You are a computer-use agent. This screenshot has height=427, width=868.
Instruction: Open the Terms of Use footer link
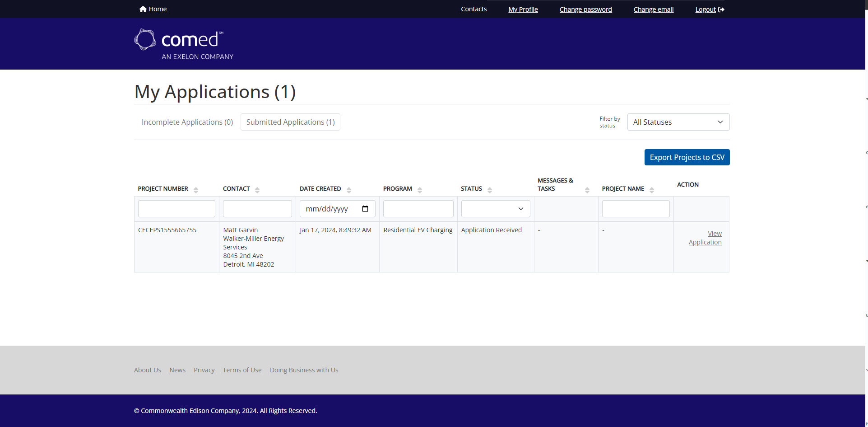tap(242, 370)
